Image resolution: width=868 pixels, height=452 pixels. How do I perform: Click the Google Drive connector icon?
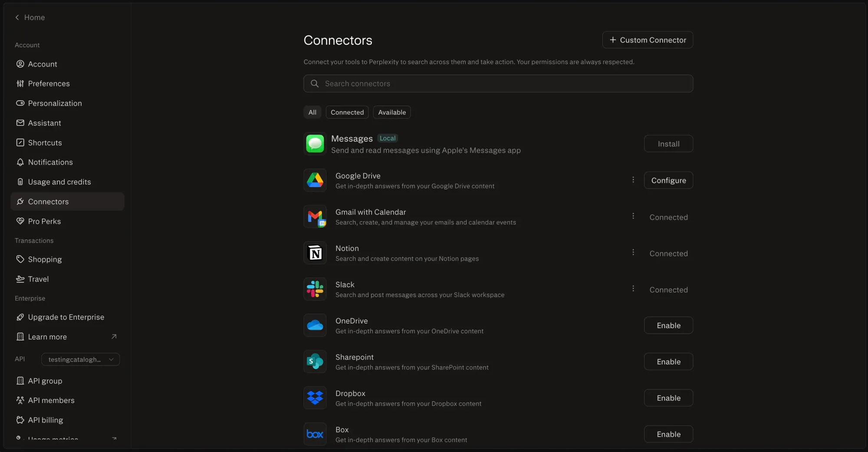(x=315, y=180)
